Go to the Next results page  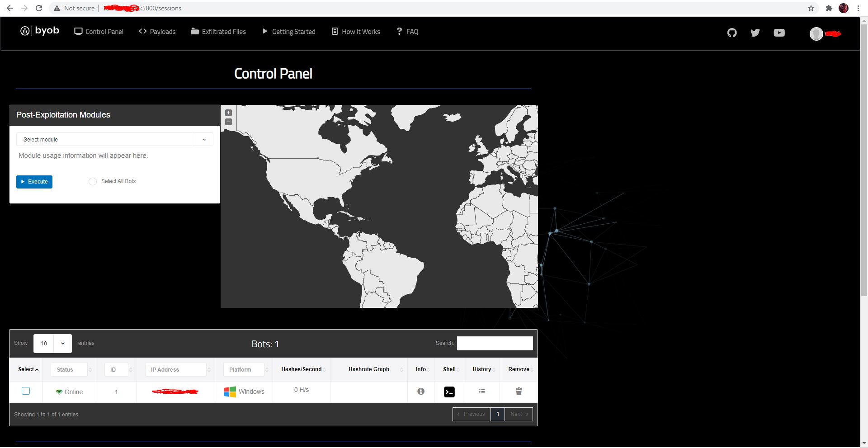pyautogui.click(x=518, y=414)
